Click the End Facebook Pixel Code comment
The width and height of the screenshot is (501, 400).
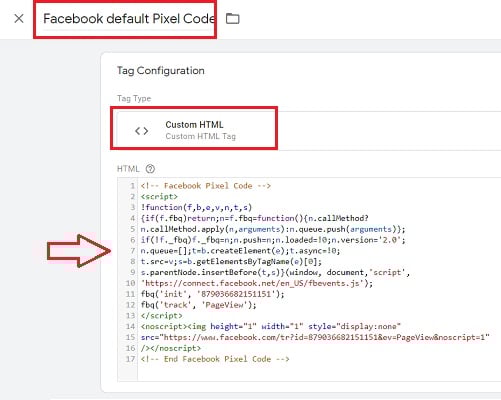click(215, 359)
